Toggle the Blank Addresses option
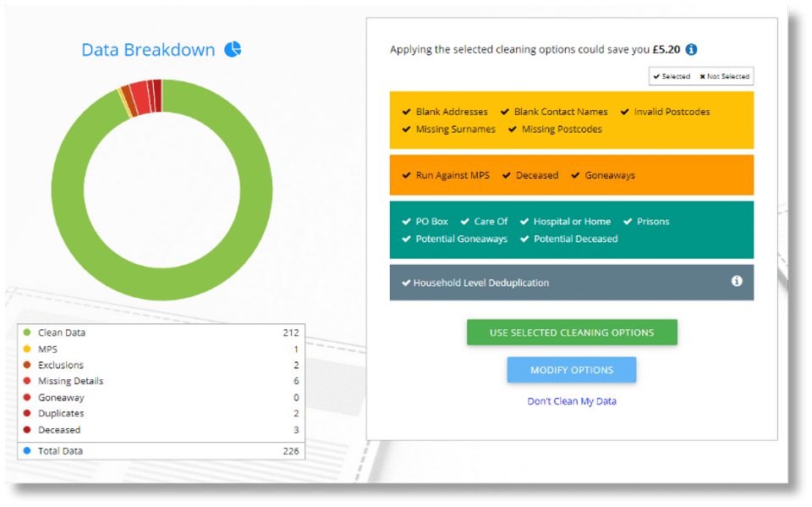 coord(445,112)
